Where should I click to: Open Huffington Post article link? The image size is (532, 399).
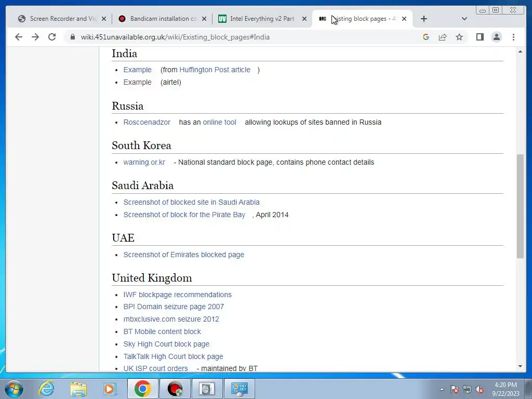[215, 70]
